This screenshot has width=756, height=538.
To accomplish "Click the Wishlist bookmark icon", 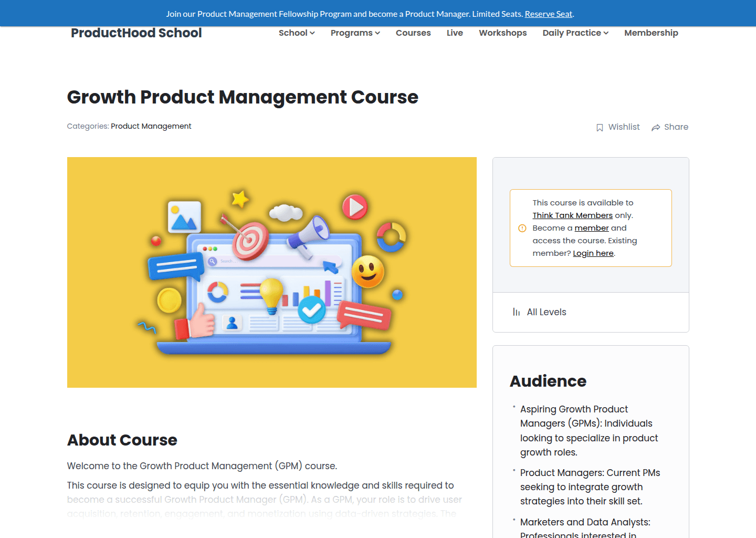I will pyautogui.click(x=600, y=127).
